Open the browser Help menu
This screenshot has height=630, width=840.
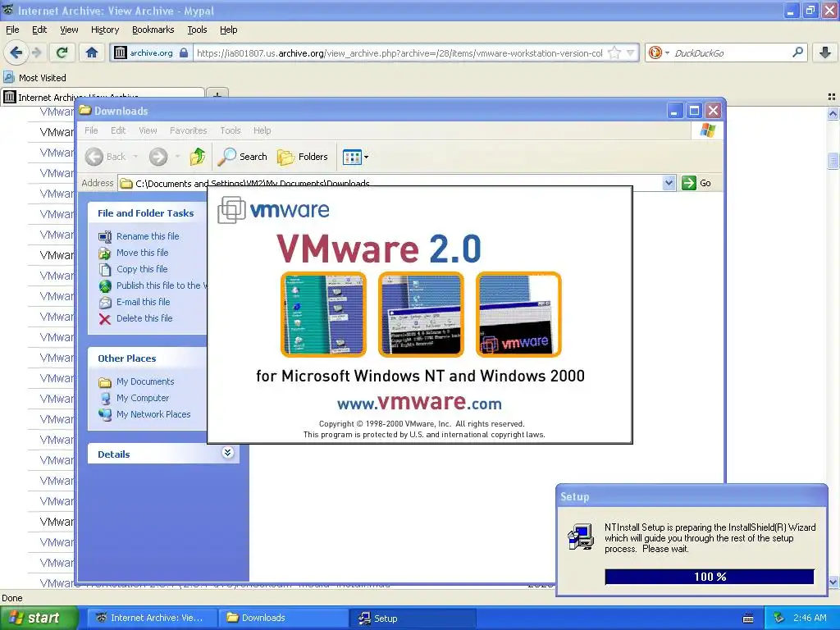pos(229,30)
